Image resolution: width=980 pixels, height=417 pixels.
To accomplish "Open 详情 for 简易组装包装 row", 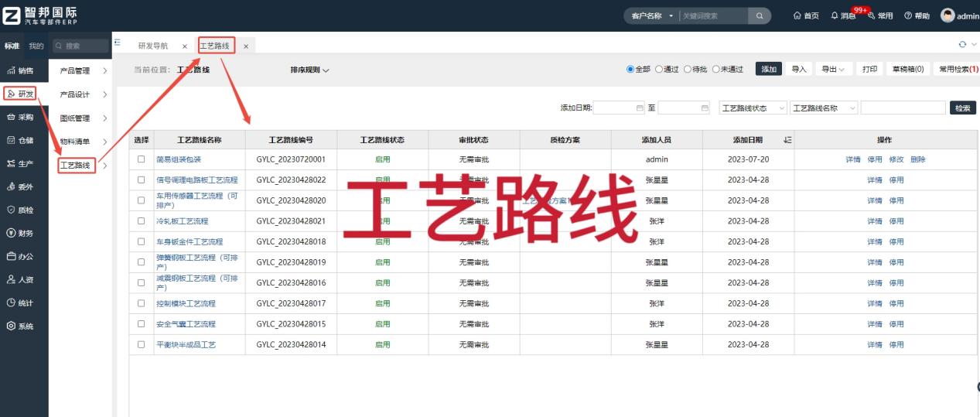I will (x=853, y=159).
